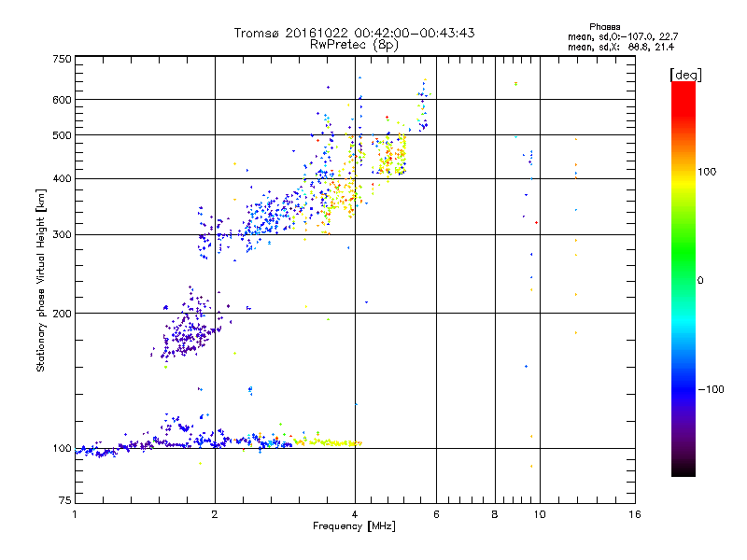Image resolution: width=747 pixels, height=560 pixels.
Task: Click the '75' y-axis tick label
Action: point(65,500)
